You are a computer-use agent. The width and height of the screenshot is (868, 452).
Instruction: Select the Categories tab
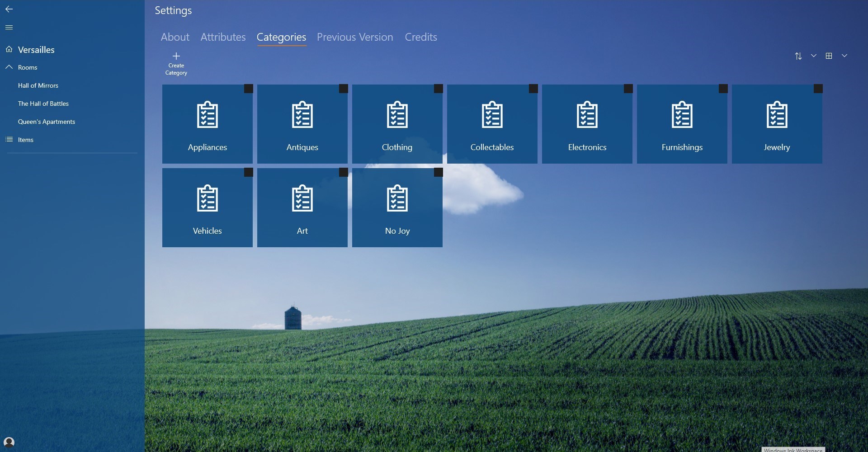pos(282,38)
